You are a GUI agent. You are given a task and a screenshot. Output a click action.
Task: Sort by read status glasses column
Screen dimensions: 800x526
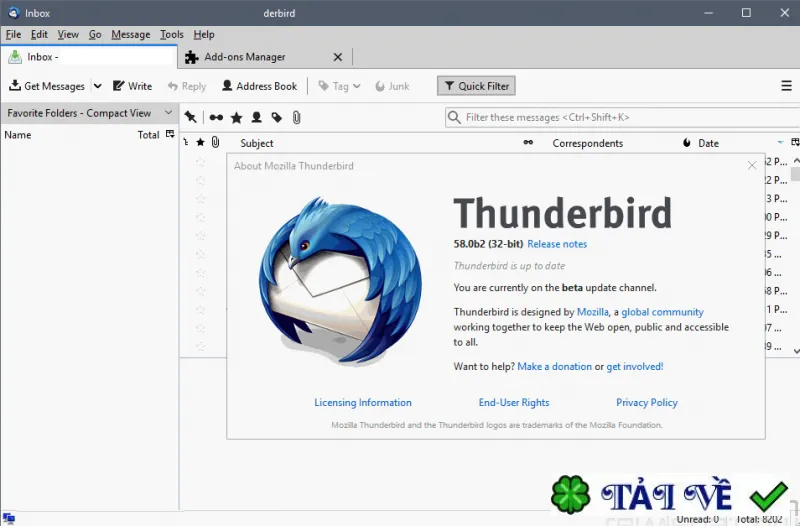click(x=528, y=142)
